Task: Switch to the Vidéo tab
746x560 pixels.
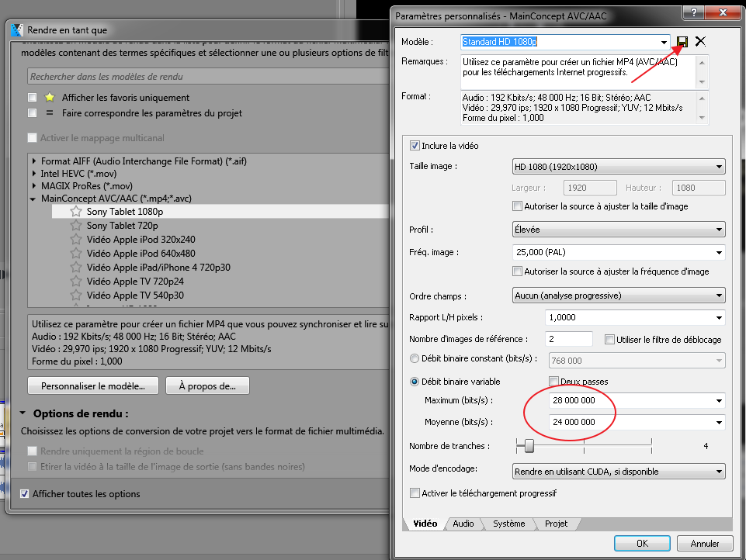Action: [425, 524]
